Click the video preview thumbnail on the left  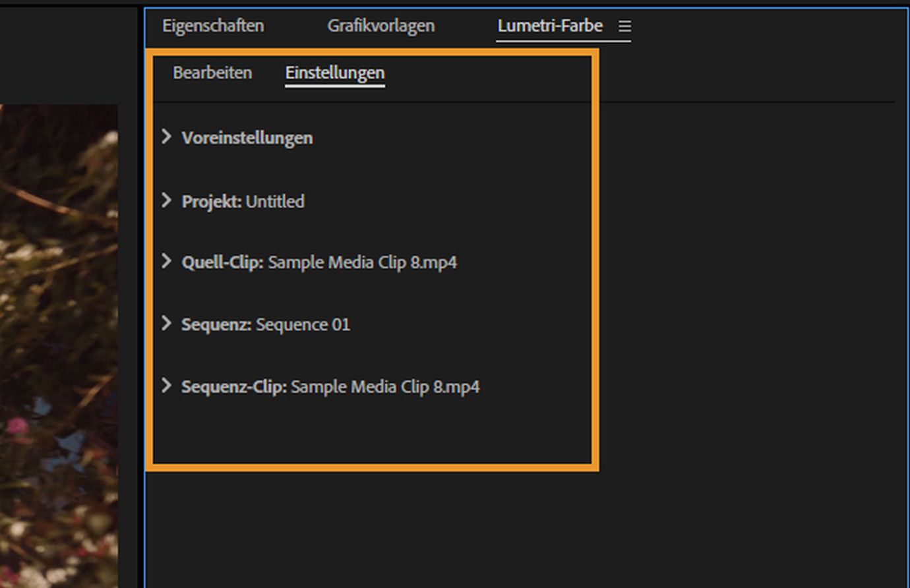pos(59,330)
